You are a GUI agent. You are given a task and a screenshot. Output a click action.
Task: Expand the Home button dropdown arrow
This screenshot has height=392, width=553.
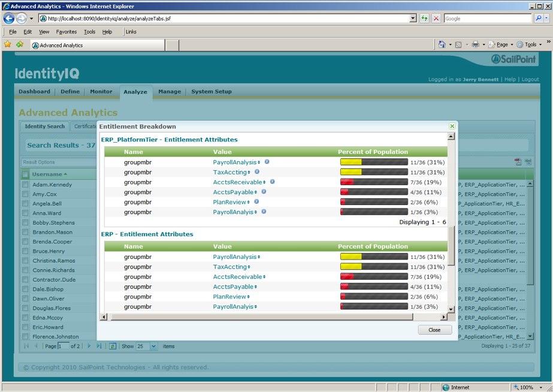click(450, 45)
